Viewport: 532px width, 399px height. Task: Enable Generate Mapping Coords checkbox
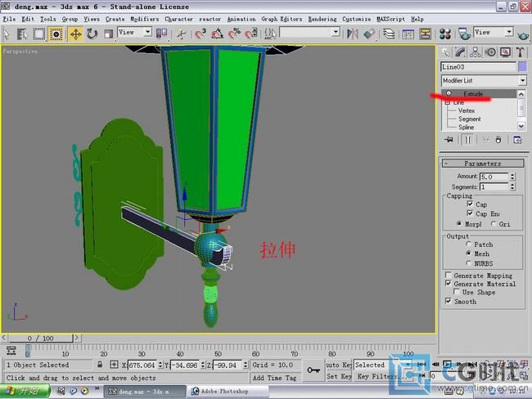[x=449, y=275]
